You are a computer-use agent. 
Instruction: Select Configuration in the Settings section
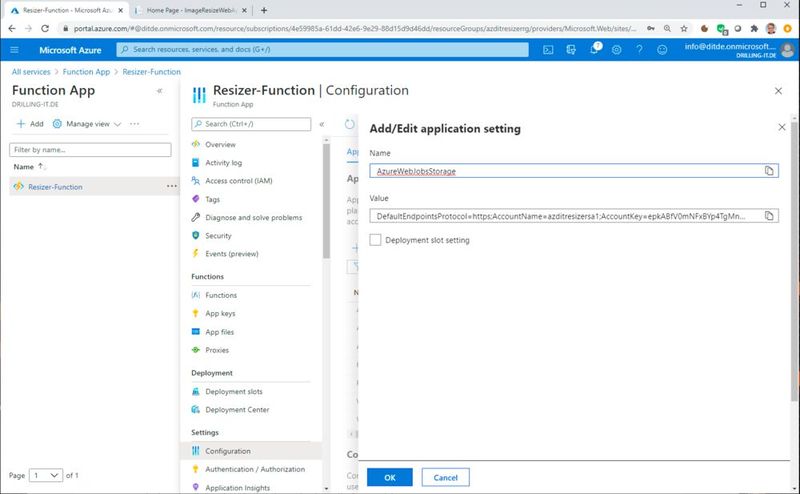pos(251,451)
